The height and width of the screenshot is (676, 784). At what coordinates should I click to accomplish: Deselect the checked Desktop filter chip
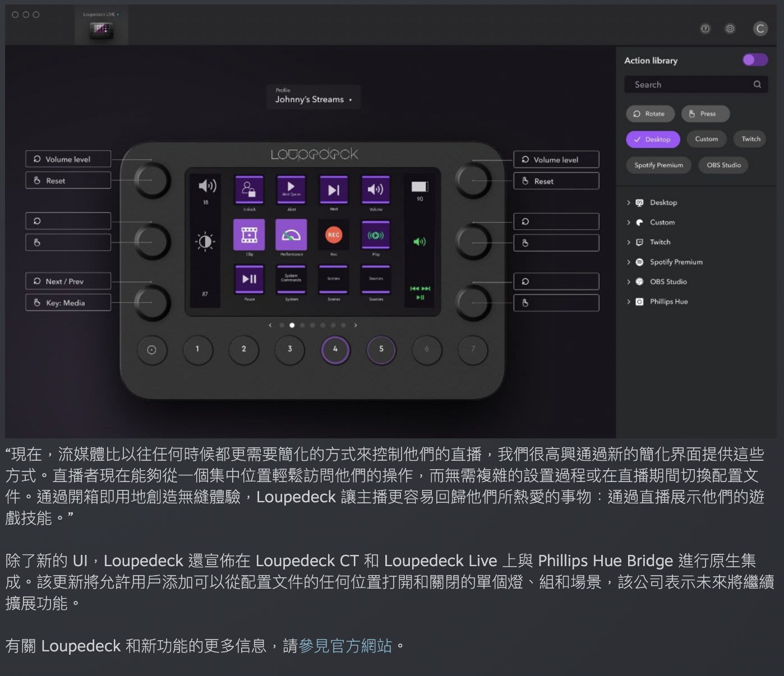point(653,140)
